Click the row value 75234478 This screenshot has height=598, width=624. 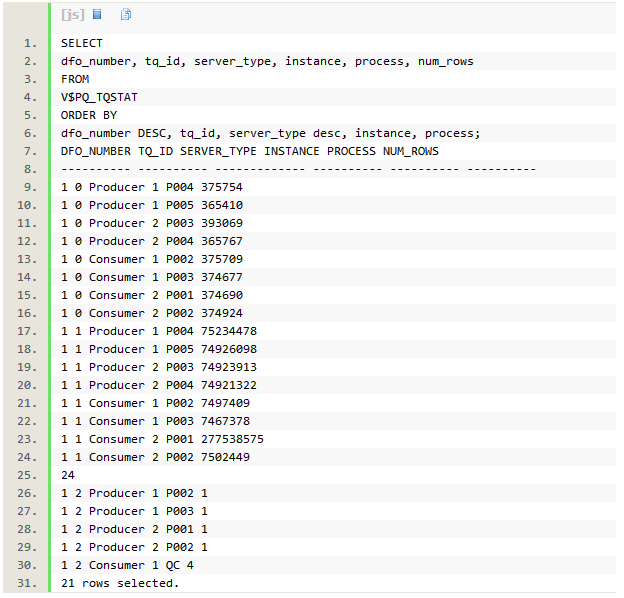click(x=229, y=331)
